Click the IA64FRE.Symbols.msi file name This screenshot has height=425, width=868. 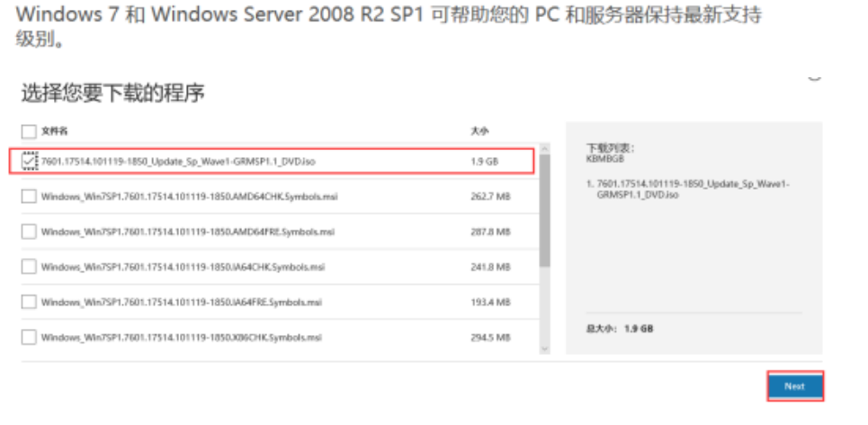point(182,302)
